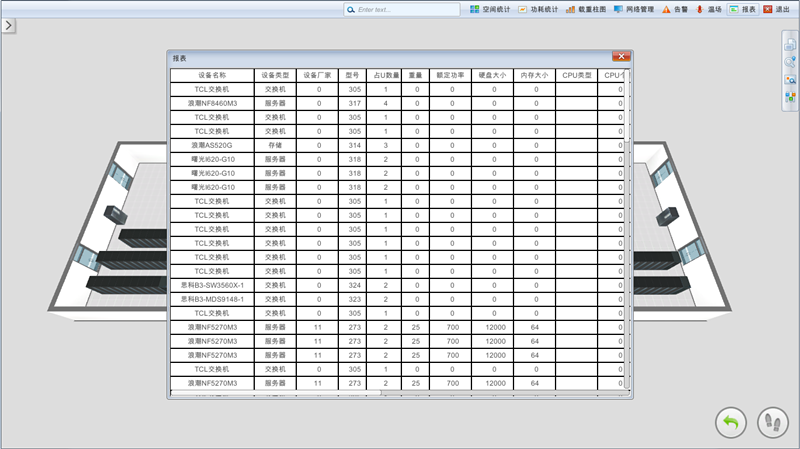This screenshot has width=800, height=449.
Task: Click the image search icon in right sidebar
Action: [x=790, y=79]
